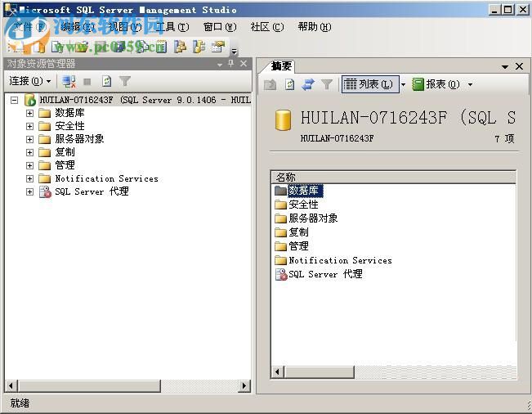Refresh the Summary pane
Viewport: 532px width, 414px height.
click(289, 84)
